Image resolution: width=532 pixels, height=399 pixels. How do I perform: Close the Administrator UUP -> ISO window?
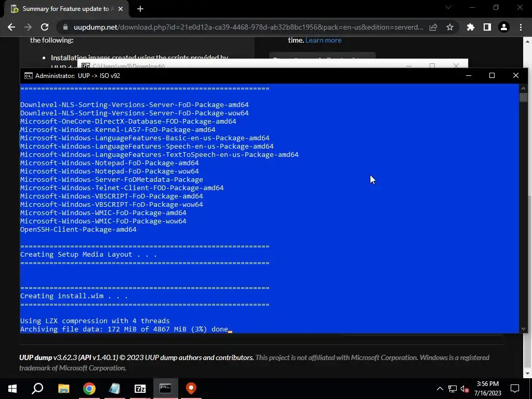tap(516, 75)
